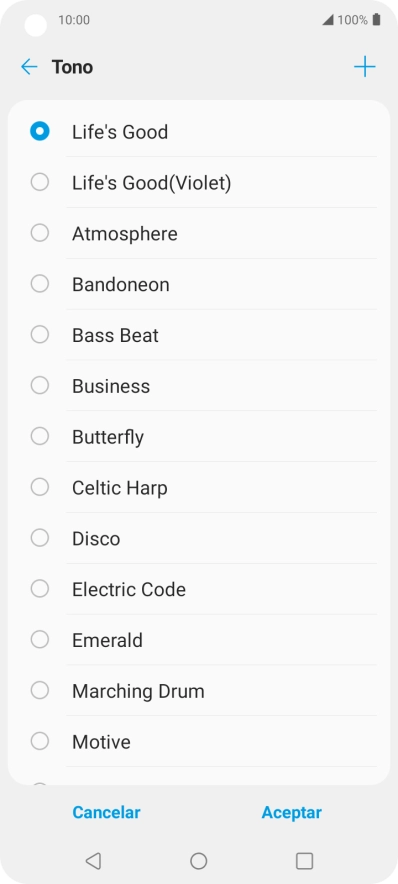Image resolution: width=398 pixels, height=884 pixels.
Task: Tap the Android home circle button
Action: pos(198,861)
